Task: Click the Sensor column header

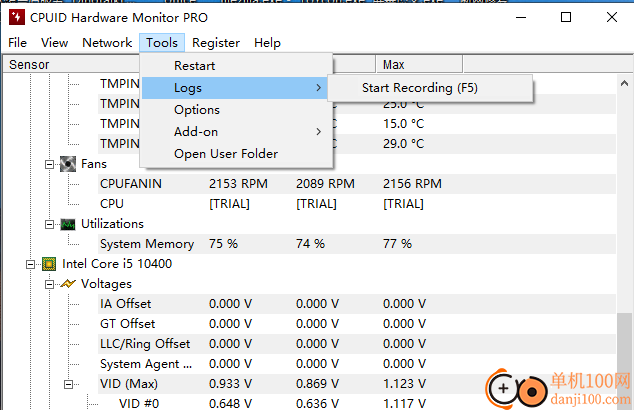Action: [71, 65]
